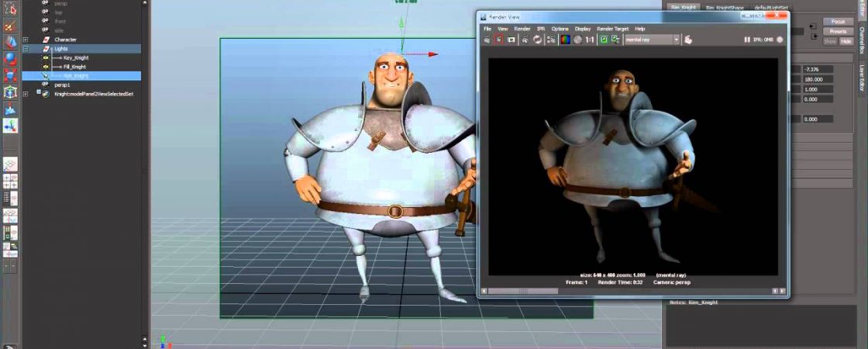Screen dimensions: 868x349
Task: Select the Soft Modification tool
Action: pyautogui.click(x=11, y=109)
